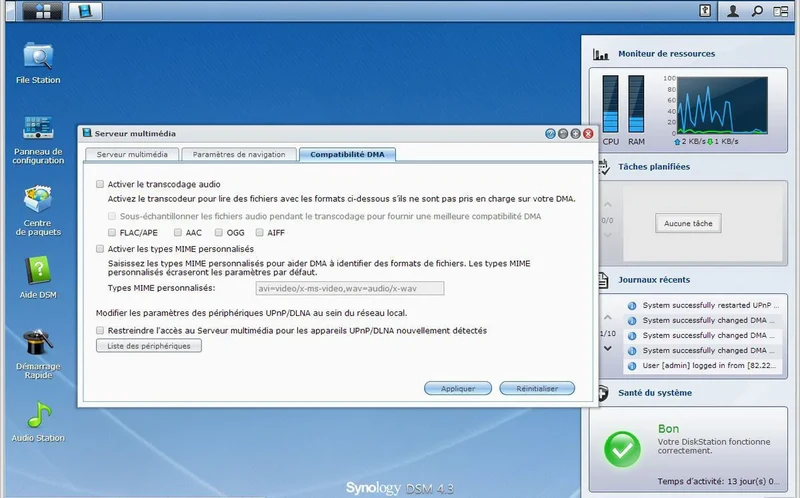Check the OGG format checkbox
The width and height of the screenshot is (800, 498).
pos(218,233)
